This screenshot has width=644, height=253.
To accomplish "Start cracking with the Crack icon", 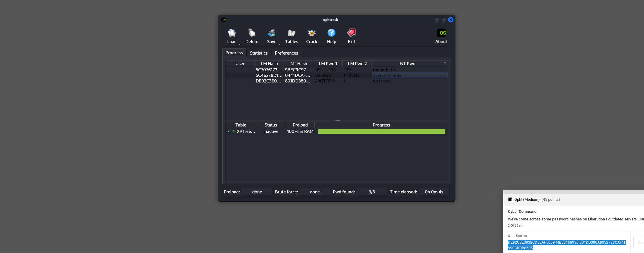I will tap(311, 33).
